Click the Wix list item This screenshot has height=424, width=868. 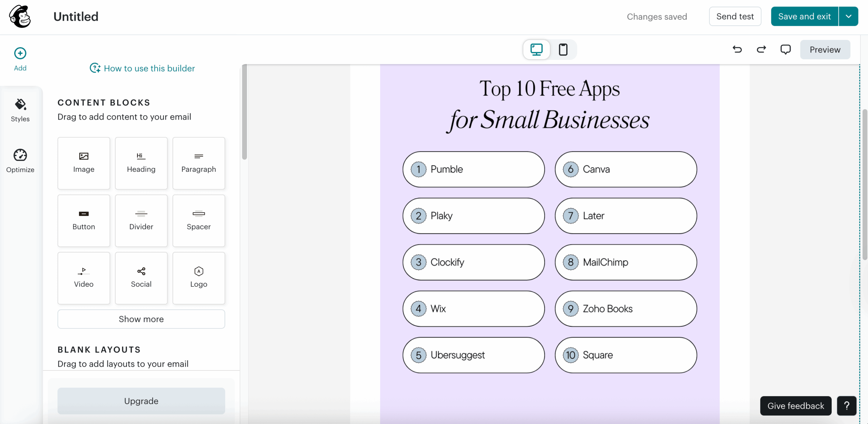(x=473, y=308)
